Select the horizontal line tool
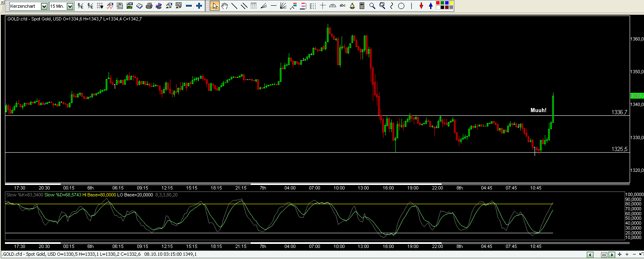The width and height of the screenshot is (644, 259). point(274,6)
